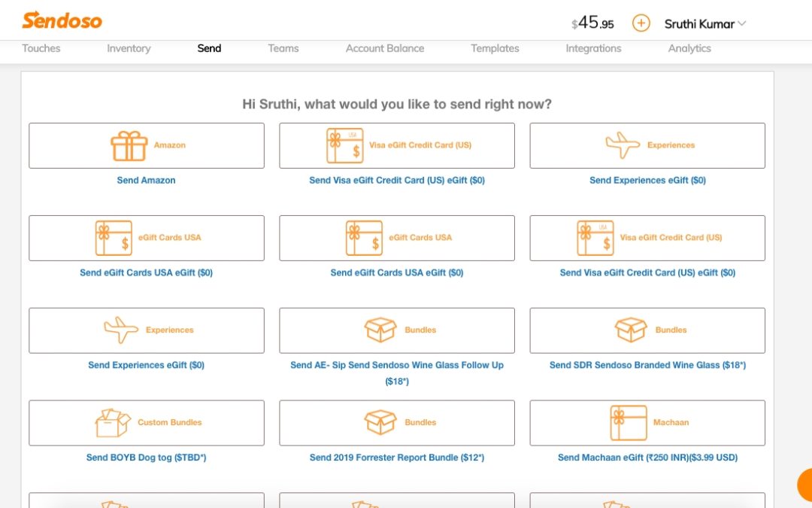The image size is (812, 508).
Task: Open middle-column Send eGift Cards USA eGift link
Action: point(397,272)
